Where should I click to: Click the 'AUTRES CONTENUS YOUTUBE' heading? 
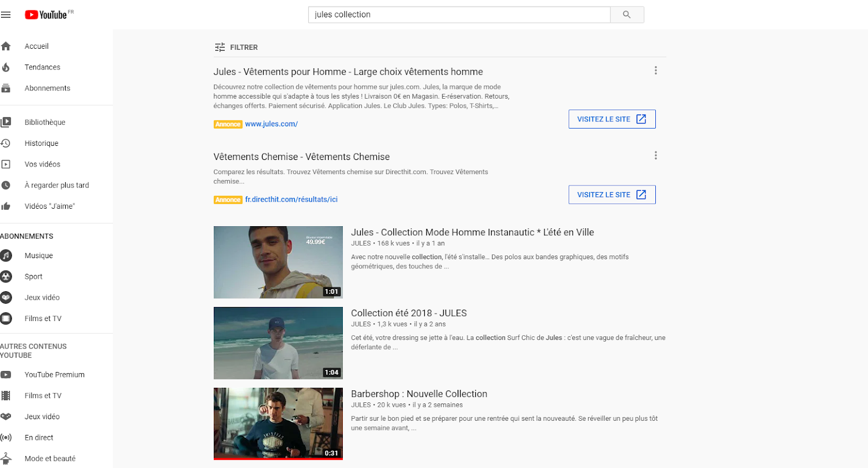pos(33,351)
